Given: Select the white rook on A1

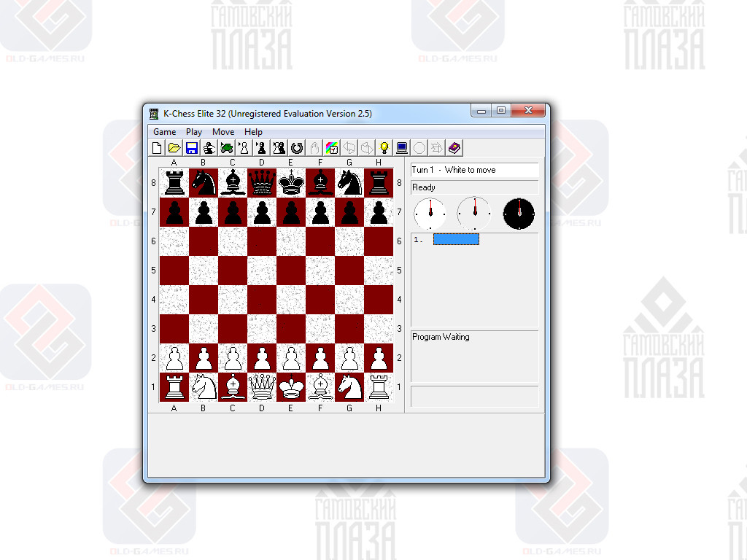Looking at the screenshot, I should pos(174,387).
